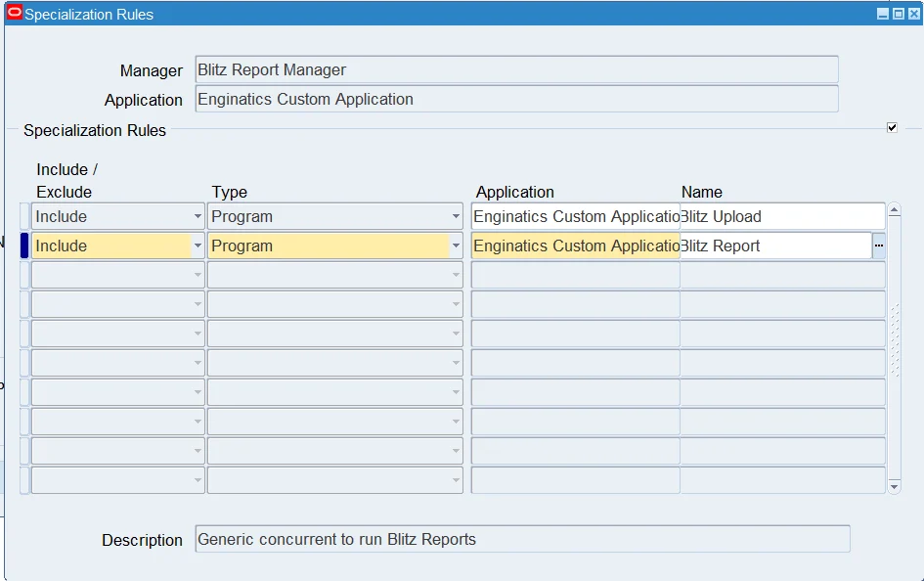Open Type dropdown in first empty row
This screenshot has width=924, height=581.
tap(456, 275)
